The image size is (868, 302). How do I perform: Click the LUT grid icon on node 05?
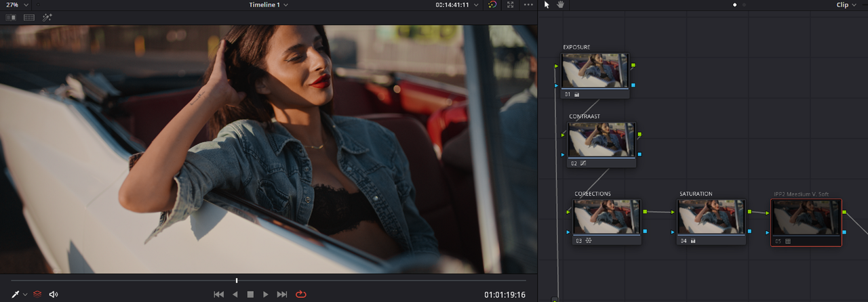click(x=788, y=241)
